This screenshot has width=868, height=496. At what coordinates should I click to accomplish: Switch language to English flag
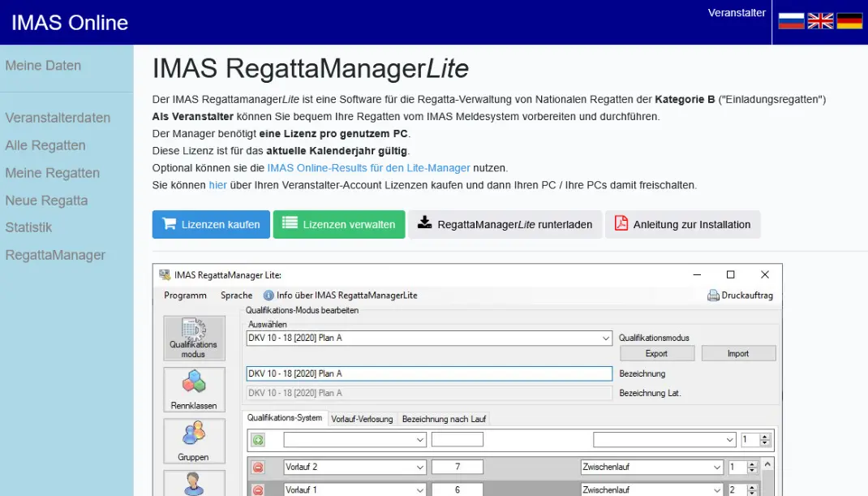pos(820,21)
